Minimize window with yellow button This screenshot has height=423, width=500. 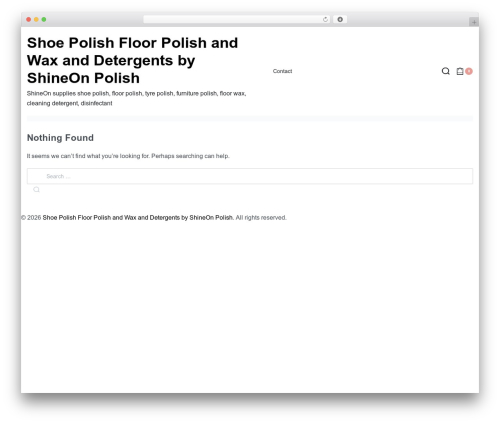(x=36, y=19)
